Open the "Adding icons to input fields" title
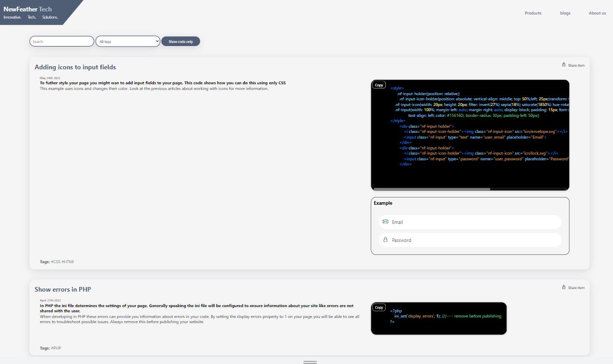Viewport: 613px width, 364px height. coord(75,67)
